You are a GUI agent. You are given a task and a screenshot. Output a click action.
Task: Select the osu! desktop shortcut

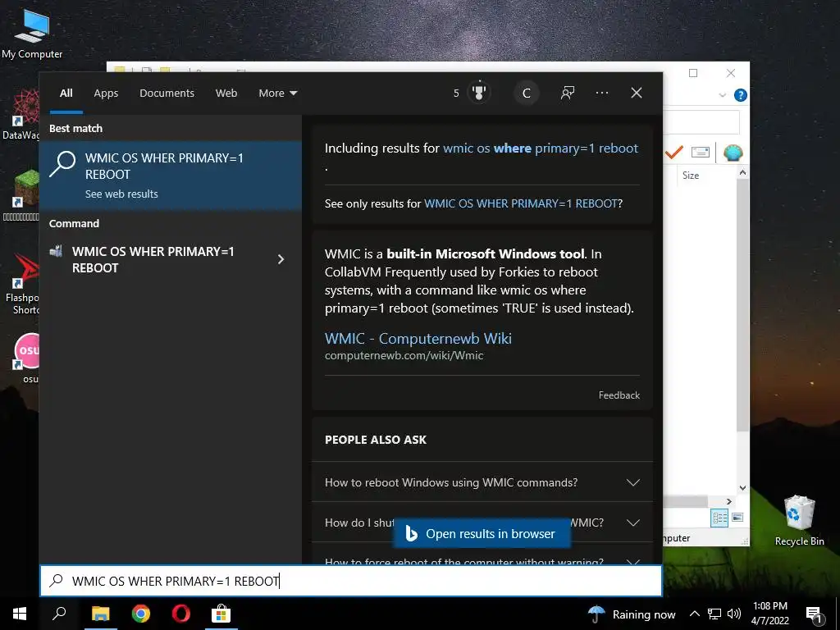click(25, 358)
